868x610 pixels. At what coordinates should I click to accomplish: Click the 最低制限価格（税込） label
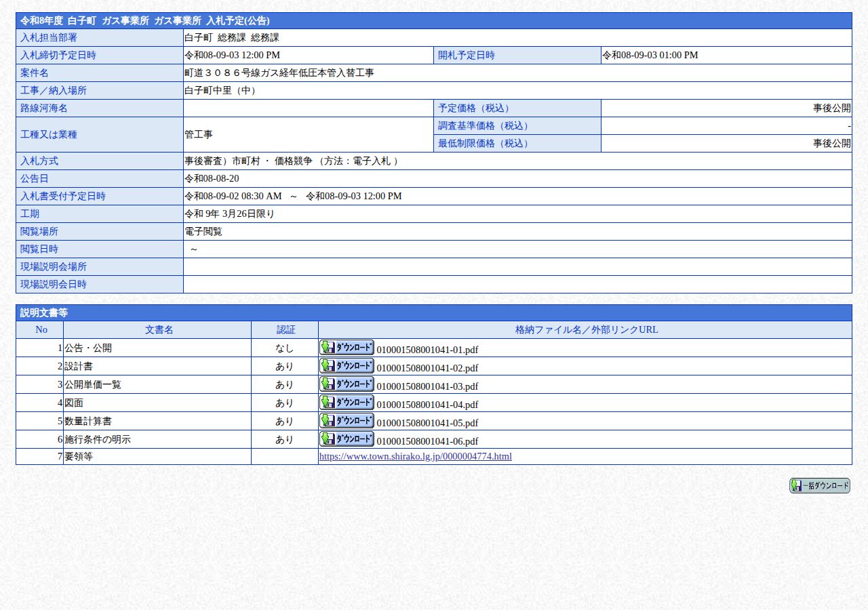[x=517, y=143]
